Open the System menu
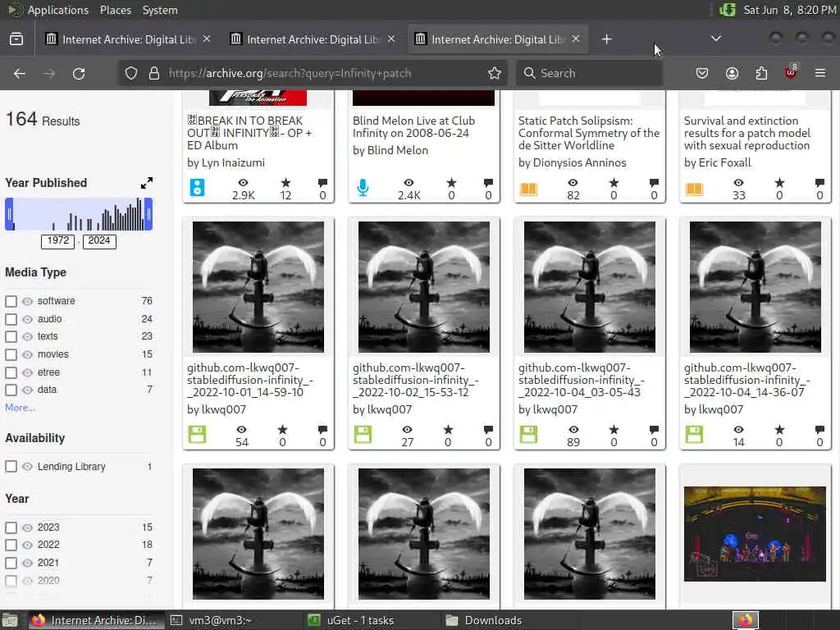 pyautogui.click(x=160, y=10)
